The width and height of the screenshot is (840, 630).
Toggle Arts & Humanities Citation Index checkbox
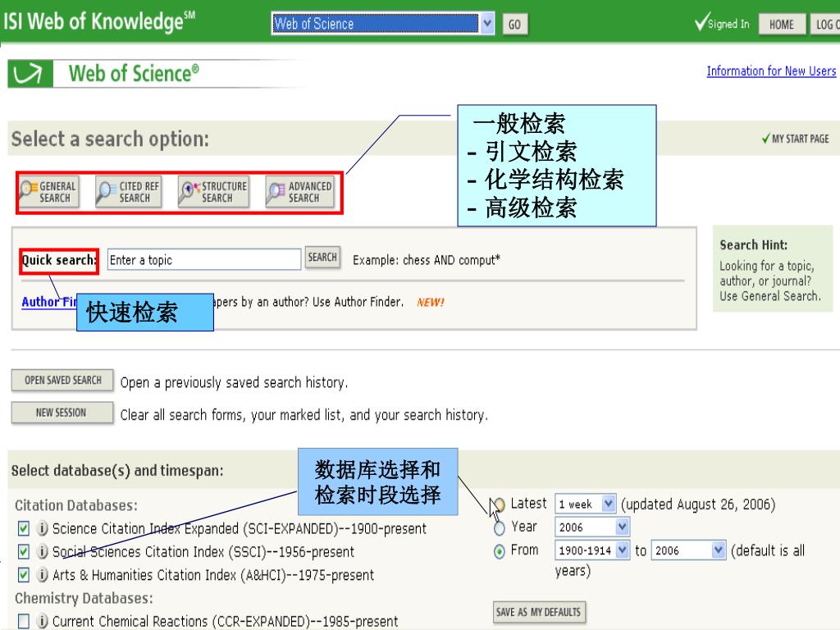click(x=24, y=575)
